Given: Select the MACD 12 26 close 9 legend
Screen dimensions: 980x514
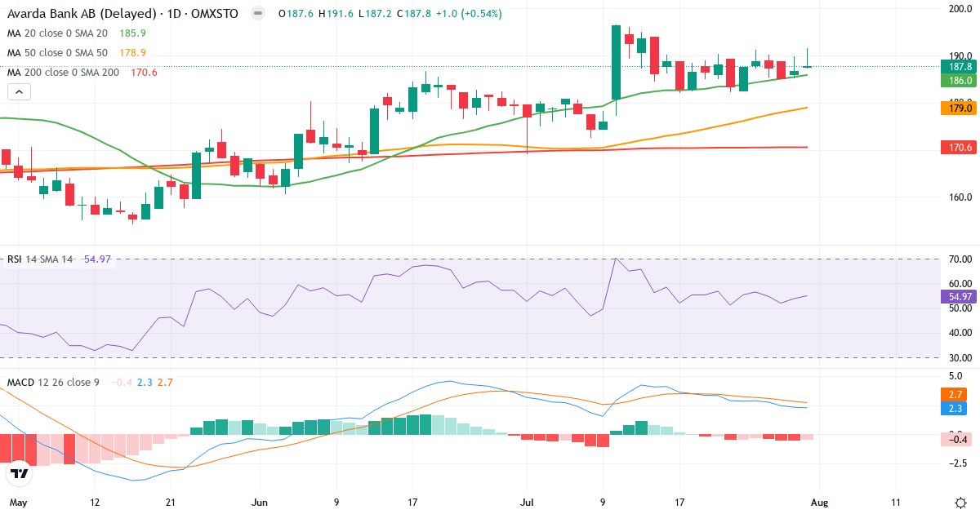Looking at the screenshot, I should pos(53,382).
